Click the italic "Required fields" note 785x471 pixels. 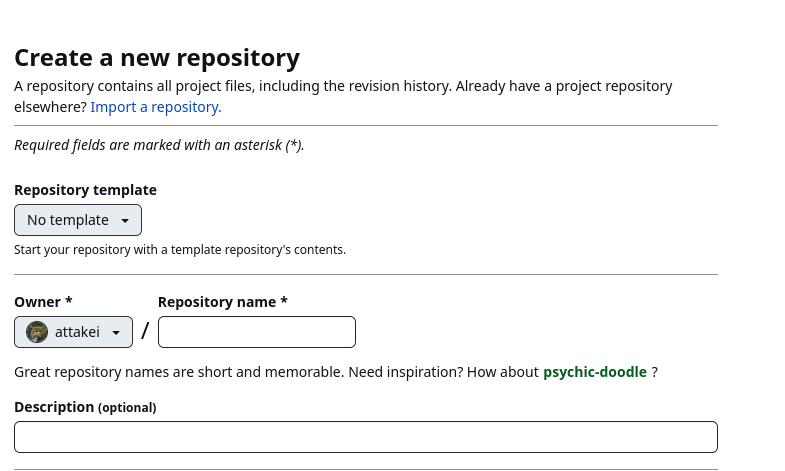tap(159, 145)
